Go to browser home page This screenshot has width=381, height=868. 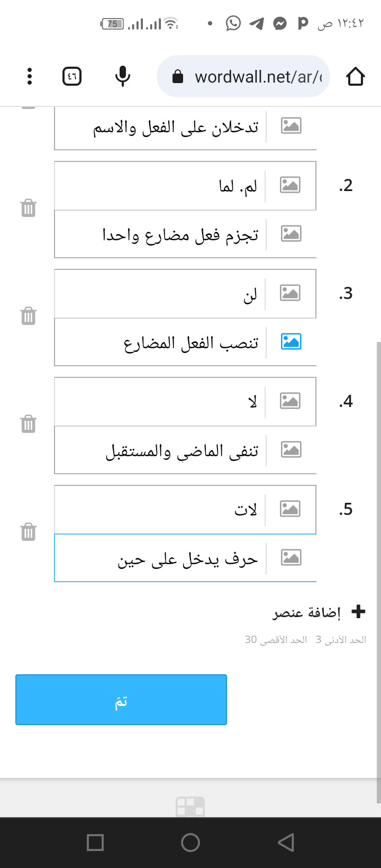click(x=356, y=77)
